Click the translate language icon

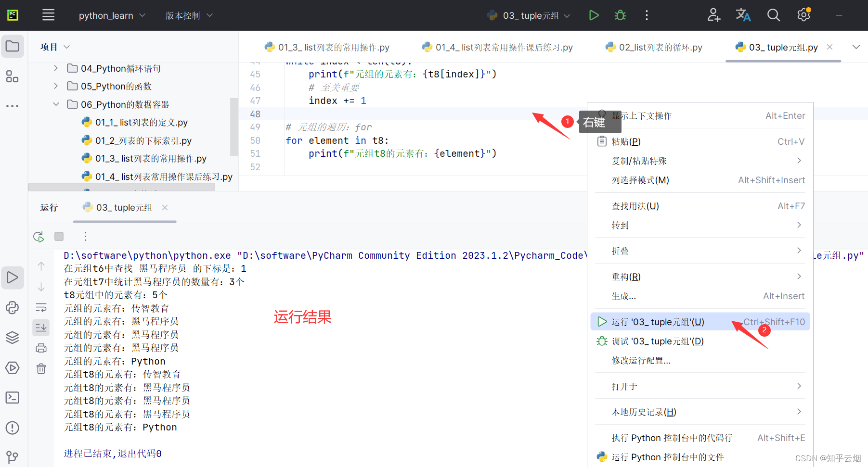(743, 15)
